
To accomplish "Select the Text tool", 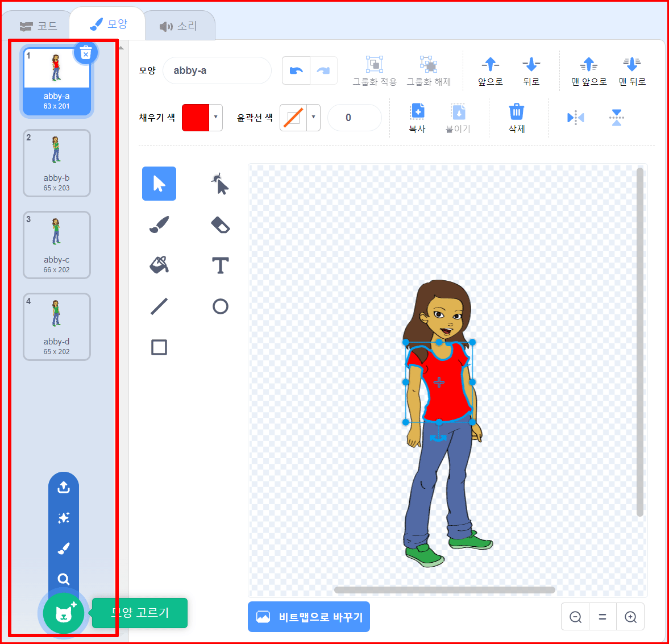I will pos(220,265).
